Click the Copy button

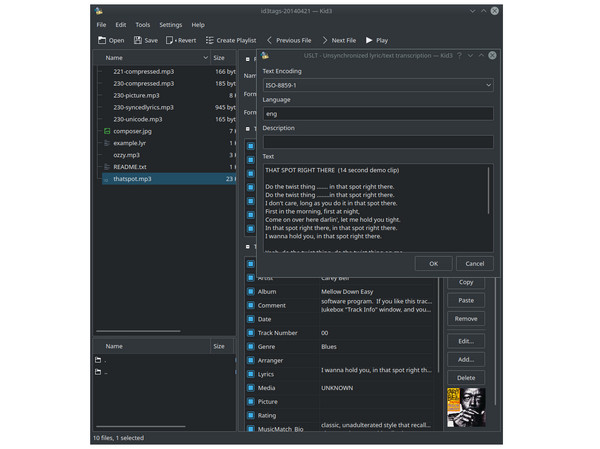point(466,282)
